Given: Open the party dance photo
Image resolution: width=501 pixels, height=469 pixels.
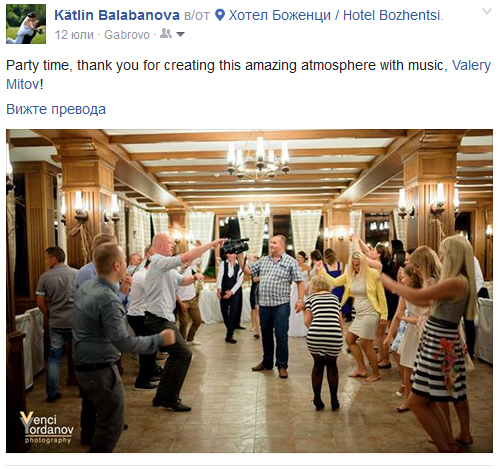Looking at the screenshot, I should click(x=249, y=291).
